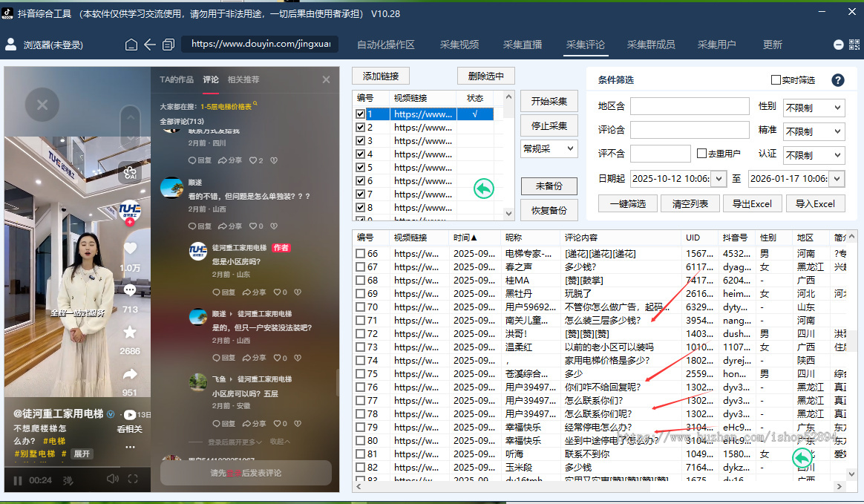
Task: Click the search icon next to 1-5层电梯价格表
Action: 255,104
